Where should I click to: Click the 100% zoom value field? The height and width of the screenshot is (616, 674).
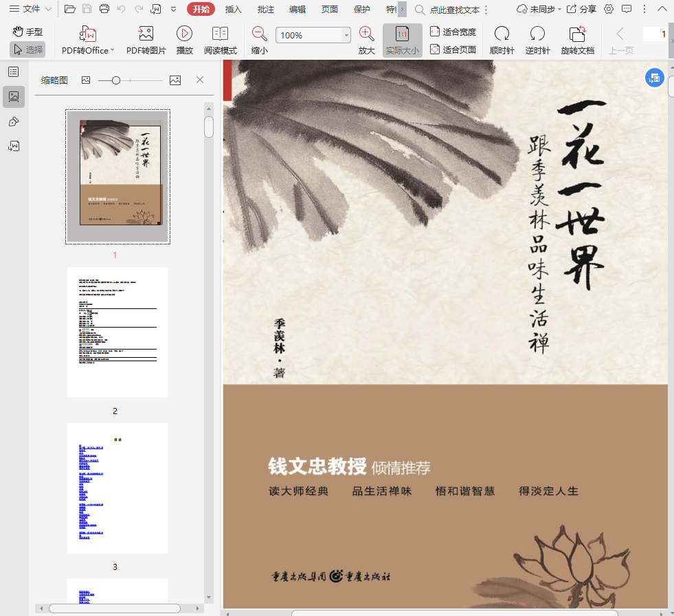pyautogui.click(x=309, y=35)
